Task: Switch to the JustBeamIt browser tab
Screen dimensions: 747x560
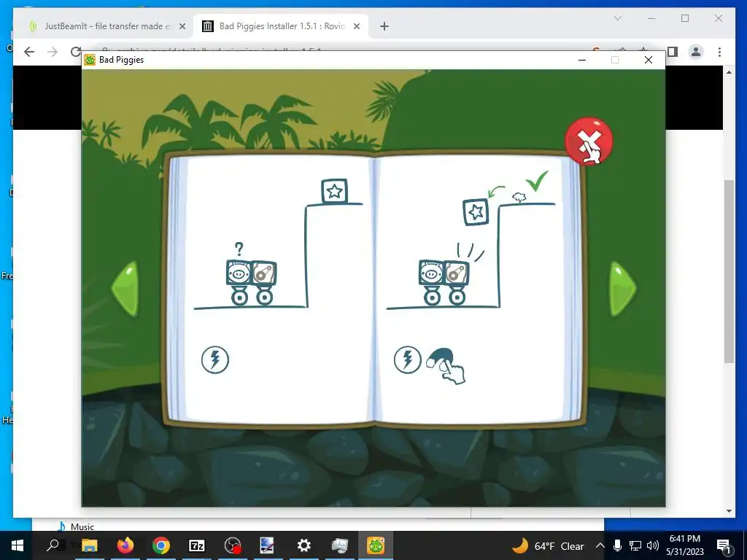Action: [107, 26]
